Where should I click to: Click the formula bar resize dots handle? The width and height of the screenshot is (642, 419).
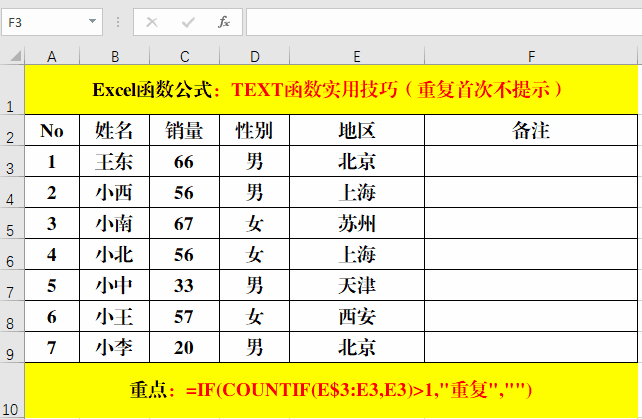coord(118,22)
